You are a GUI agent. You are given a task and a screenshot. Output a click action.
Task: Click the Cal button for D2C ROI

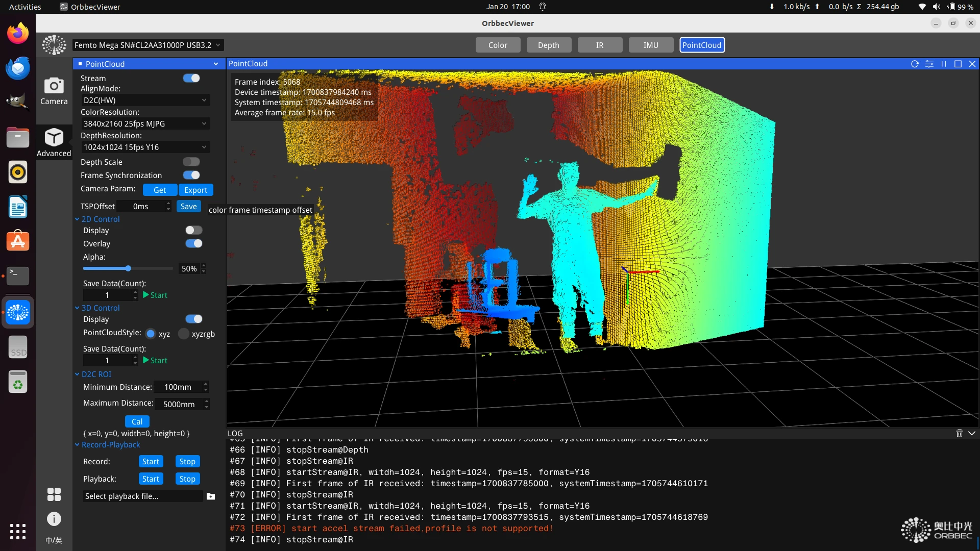click(x=137, y=421)
